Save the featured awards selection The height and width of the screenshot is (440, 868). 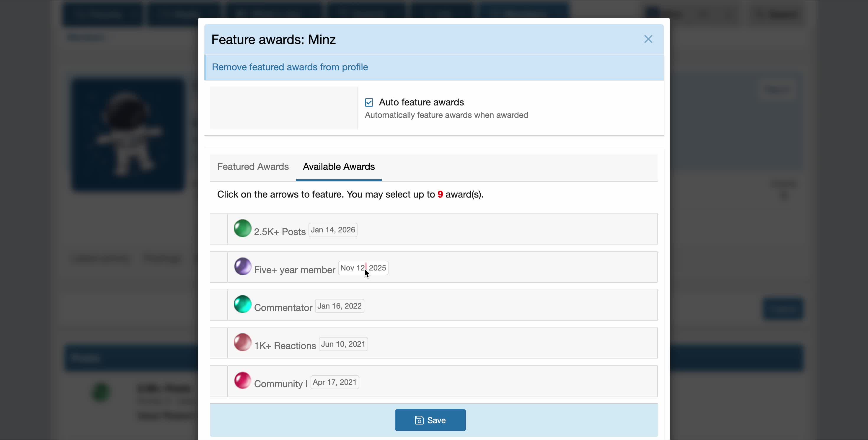click(x=430, y=420)
